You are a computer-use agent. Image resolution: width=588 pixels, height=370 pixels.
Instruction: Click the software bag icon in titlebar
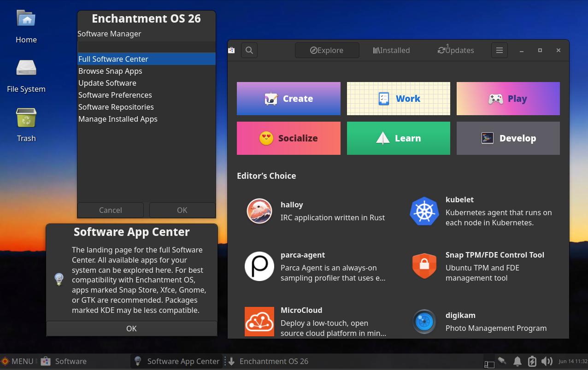tap(231, 50)
